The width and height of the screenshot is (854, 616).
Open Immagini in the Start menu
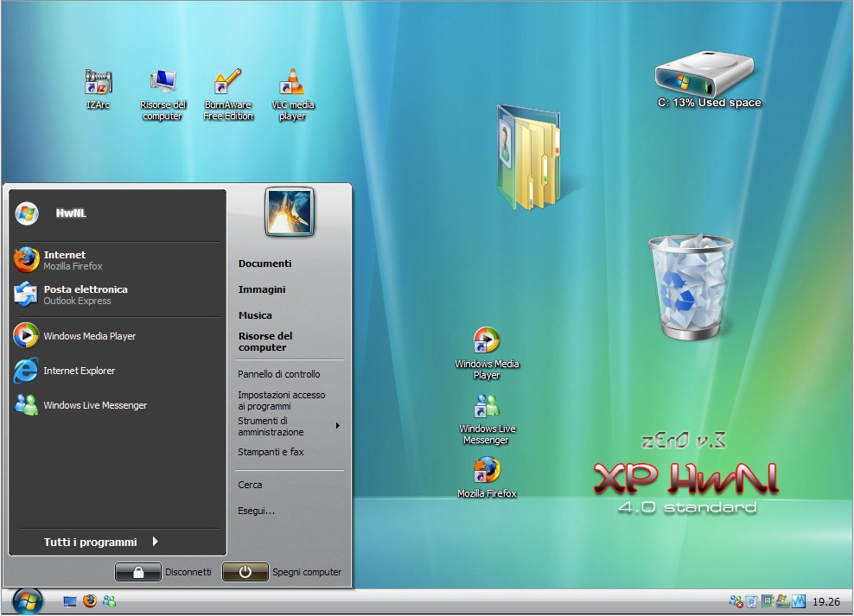(261, 289)
